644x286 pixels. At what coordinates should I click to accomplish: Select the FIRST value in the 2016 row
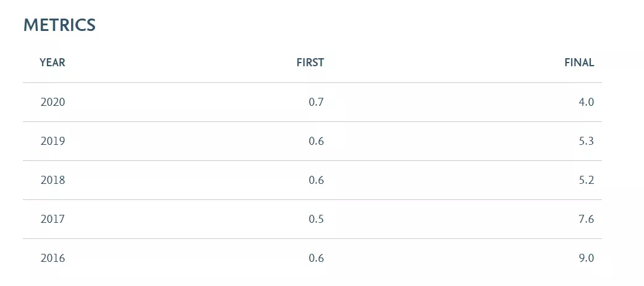[316, 258]
